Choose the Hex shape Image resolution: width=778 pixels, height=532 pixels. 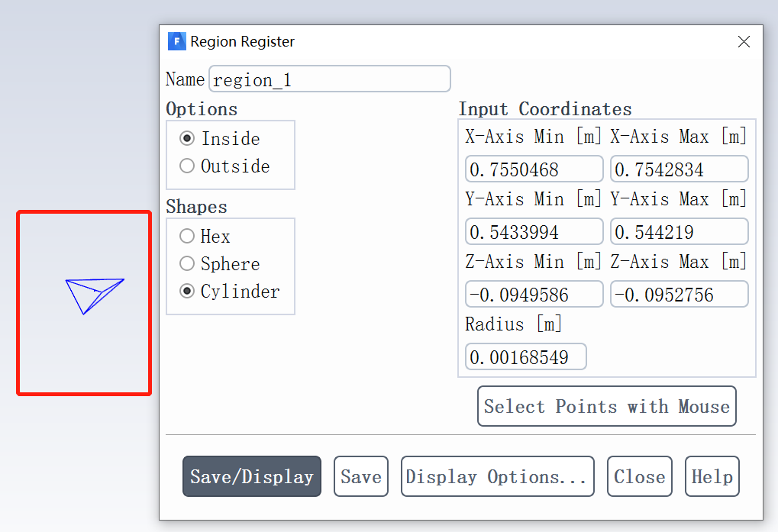click(187, 237)
